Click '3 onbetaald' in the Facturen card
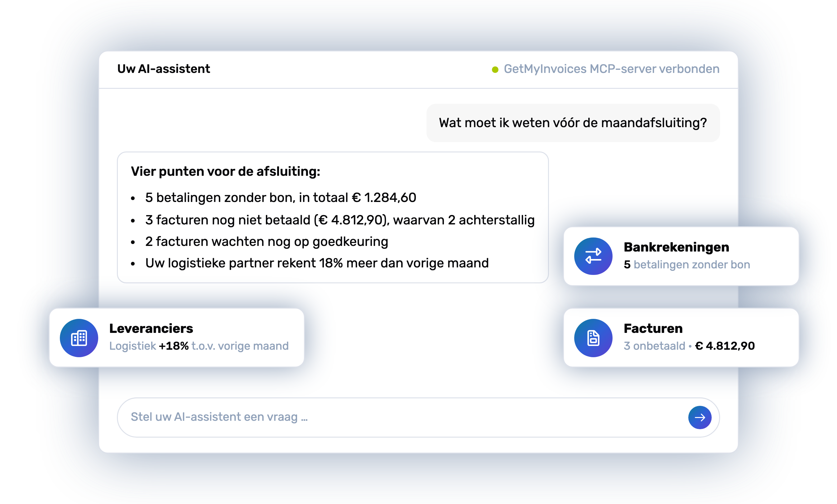 (655, 346)
